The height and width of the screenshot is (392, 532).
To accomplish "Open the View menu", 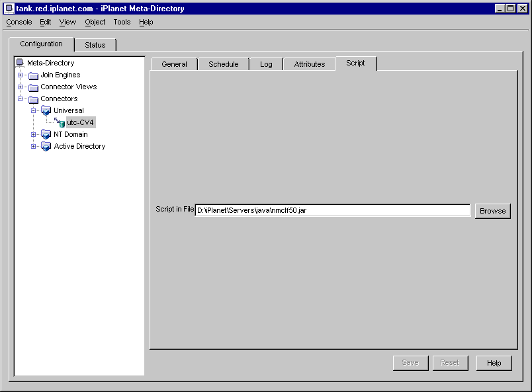I will click(x=67, y=22).
